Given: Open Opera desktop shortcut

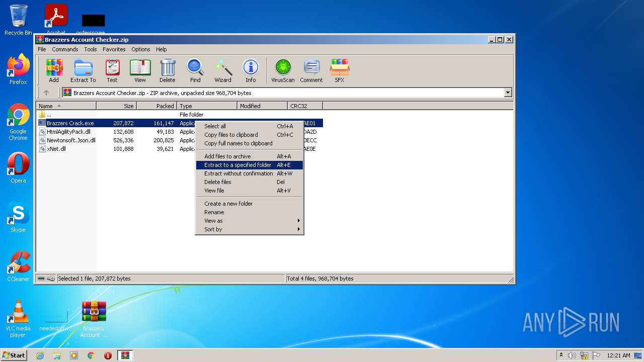Looking at the screenshot, I should point(18,168).
